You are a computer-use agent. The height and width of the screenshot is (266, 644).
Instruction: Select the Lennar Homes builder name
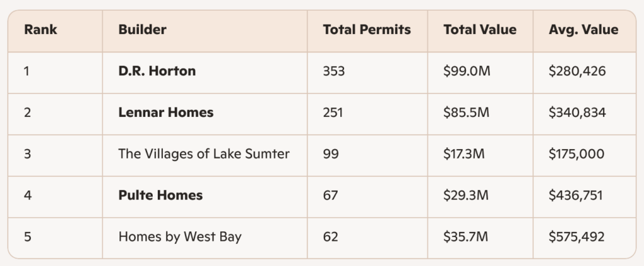166,113
